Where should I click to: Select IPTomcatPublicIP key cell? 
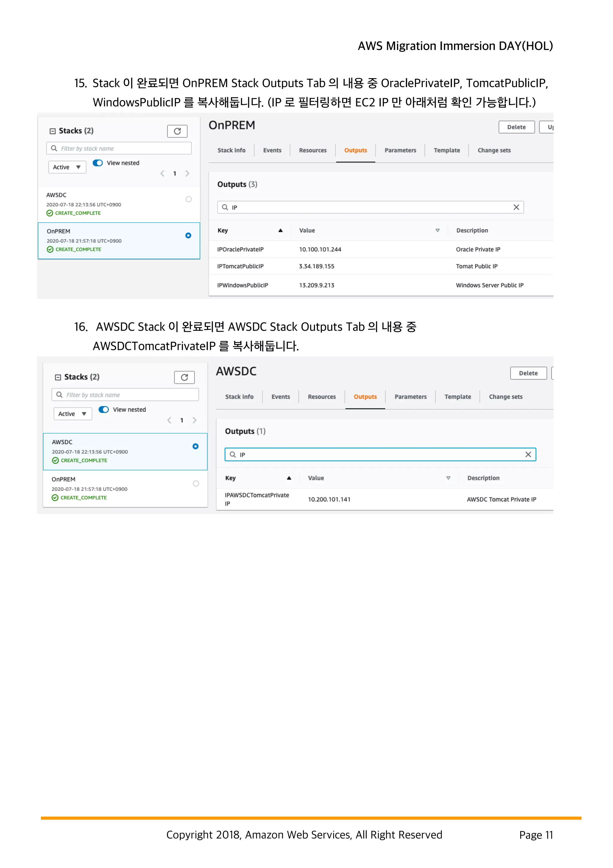240,267
